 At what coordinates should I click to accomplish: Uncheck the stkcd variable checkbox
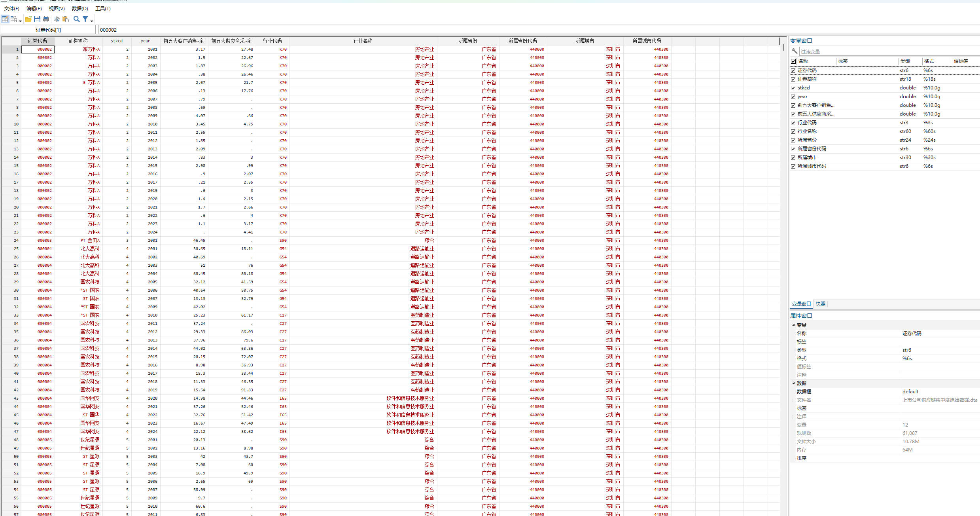point(793,88)
